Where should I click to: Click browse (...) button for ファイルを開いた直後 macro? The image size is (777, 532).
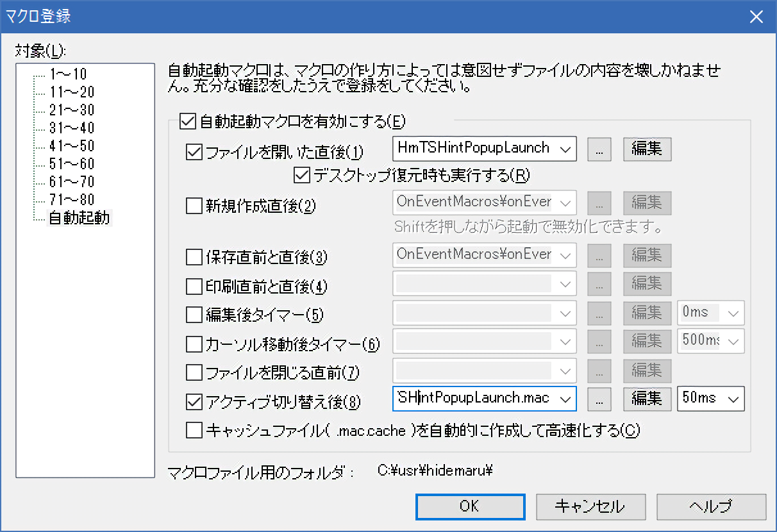point(599,149)
